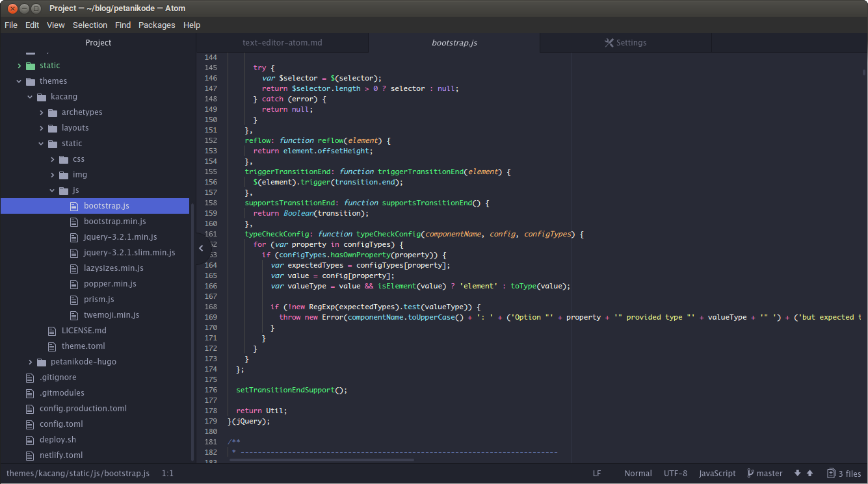Click the folder icon beside archetypes
Image resolution: width=868 pixels, height=484 pixels.
52,112
